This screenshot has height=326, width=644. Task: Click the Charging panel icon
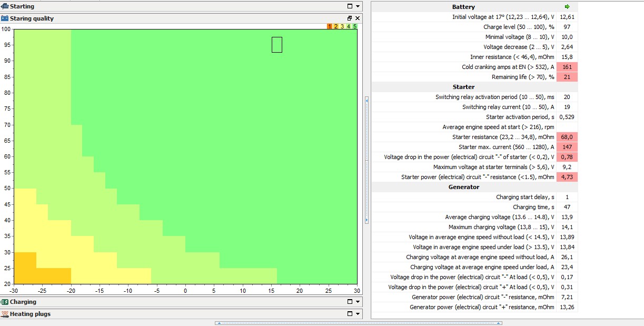tap(5, 302)
